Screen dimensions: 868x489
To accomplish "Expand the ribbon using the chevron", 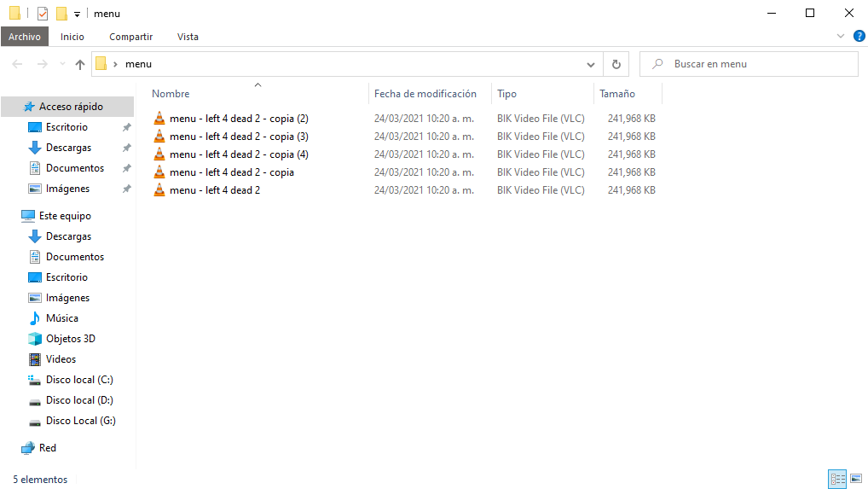I will [841, 36].
